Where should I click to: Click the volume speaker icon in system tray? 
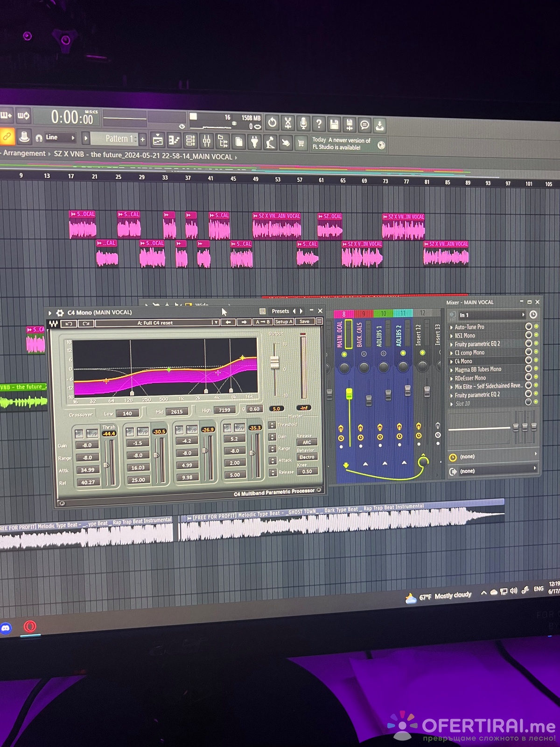[513, 591]
